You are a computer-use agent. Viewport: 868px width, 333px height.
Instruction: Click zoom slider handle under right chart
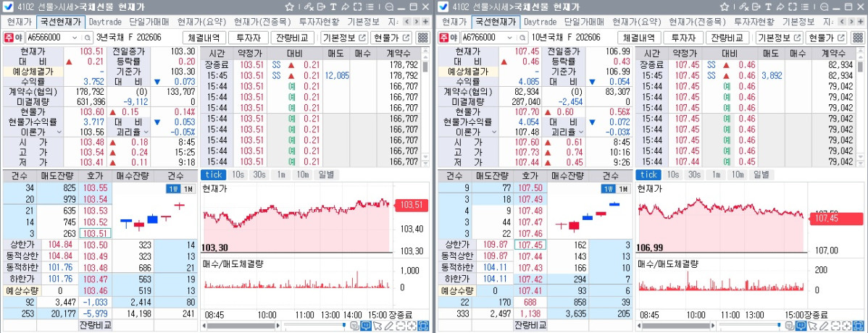779,326
